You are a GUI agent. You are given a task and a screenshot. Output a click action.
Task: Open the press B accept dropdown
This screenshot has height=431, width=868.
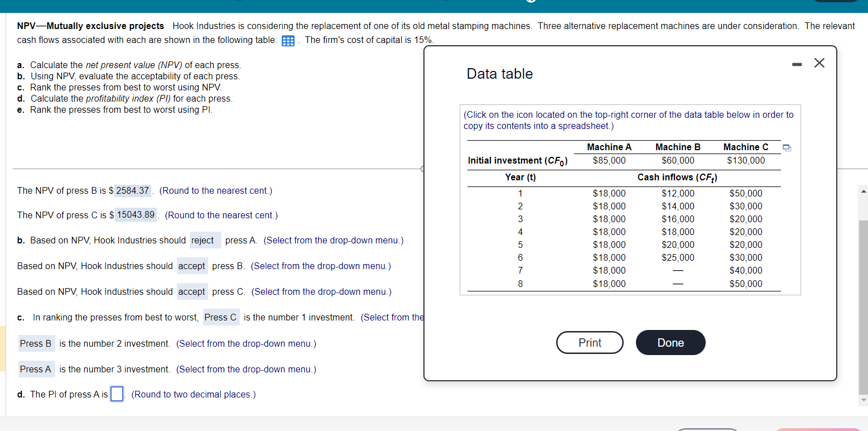[x=192, y=266]
